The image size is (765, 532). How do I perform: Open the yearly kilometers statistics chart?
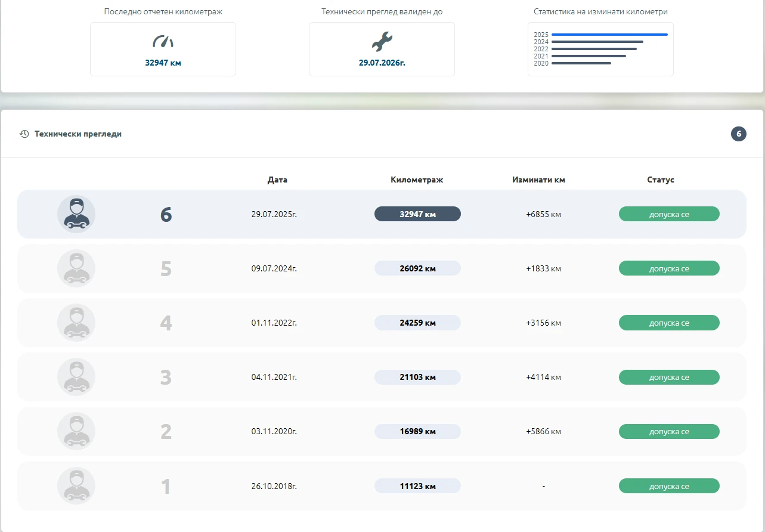(600, 49)
